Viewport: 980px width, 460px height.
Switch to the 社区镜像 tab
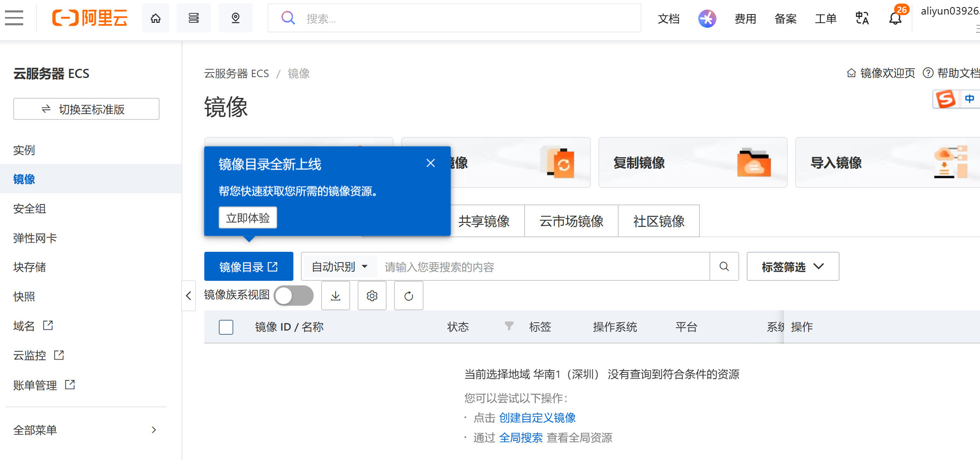point(658,221)
